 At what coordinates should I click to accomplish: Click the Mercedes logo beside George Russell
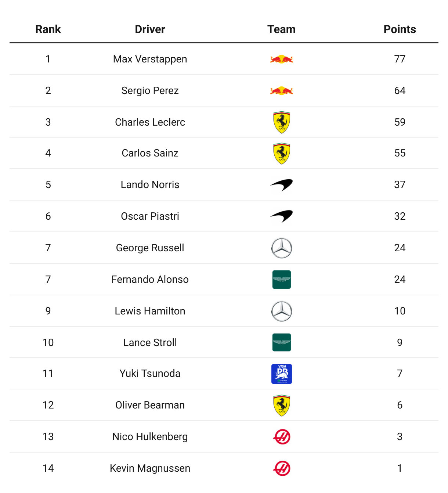[x=282, y=248]
